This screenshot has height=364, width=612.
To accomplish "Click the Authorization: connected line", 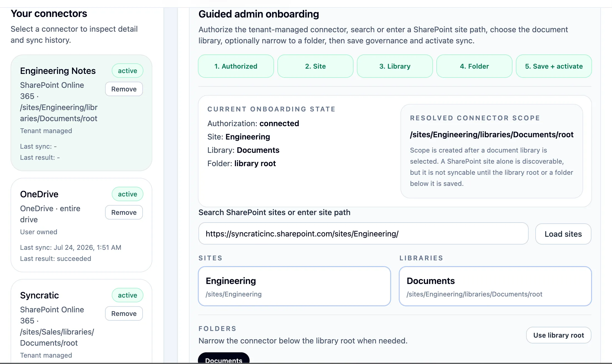I will coord(253,123).
